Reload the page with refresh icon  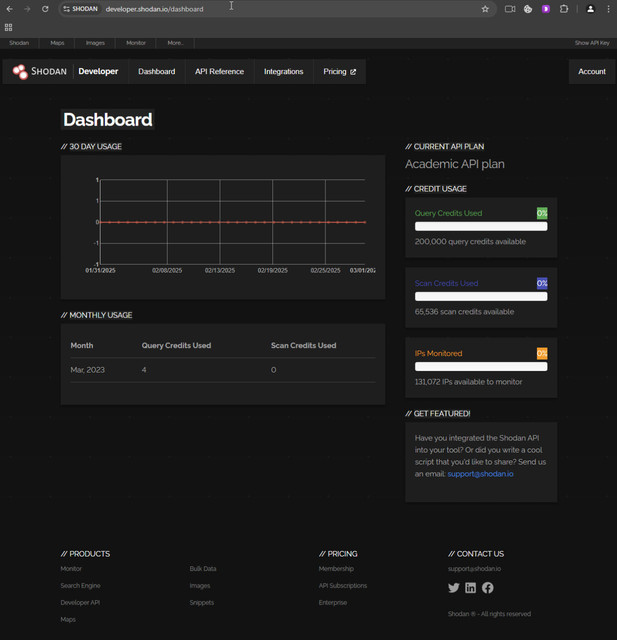[45, 9]
